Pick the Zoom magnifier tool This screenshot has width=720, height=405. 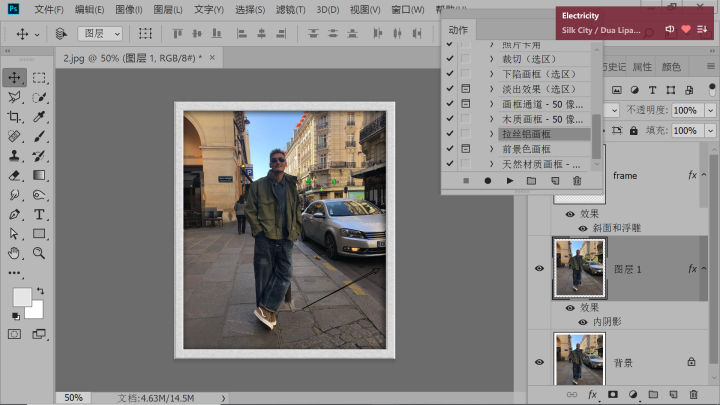tap(39, 252)
